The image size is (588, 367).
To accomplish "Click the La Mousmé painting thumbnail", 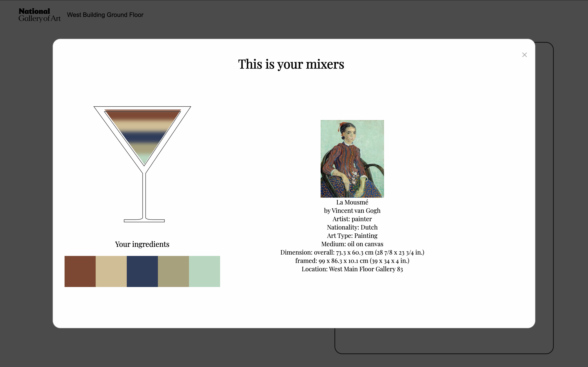I will 352,158.
